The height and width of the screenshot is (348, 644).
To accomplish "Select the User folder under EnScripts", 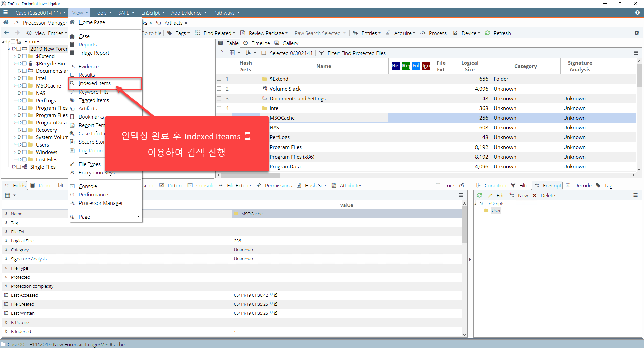I will point(496,211).
